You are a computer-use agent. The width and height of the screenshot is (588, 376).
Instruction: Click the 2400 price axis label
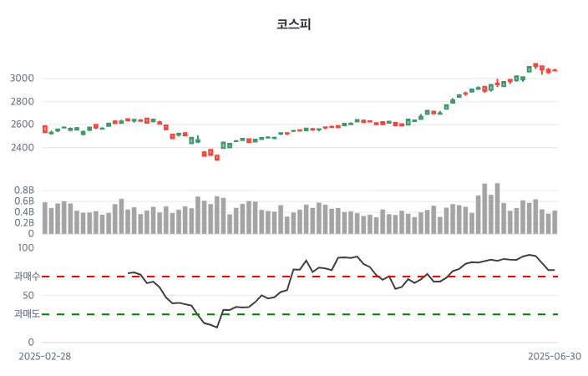coord(22,148)
